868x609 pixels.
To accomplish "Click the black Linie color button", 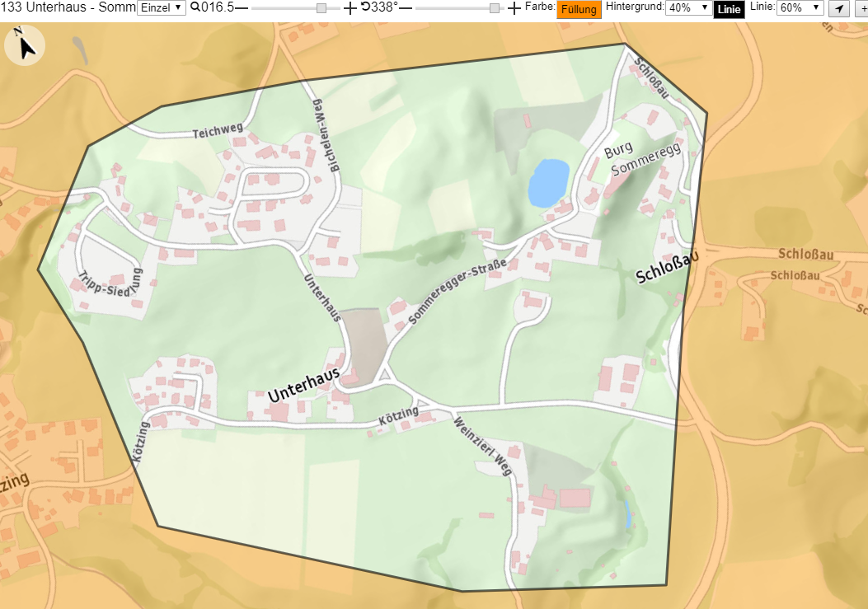I will tap(729, 9).
